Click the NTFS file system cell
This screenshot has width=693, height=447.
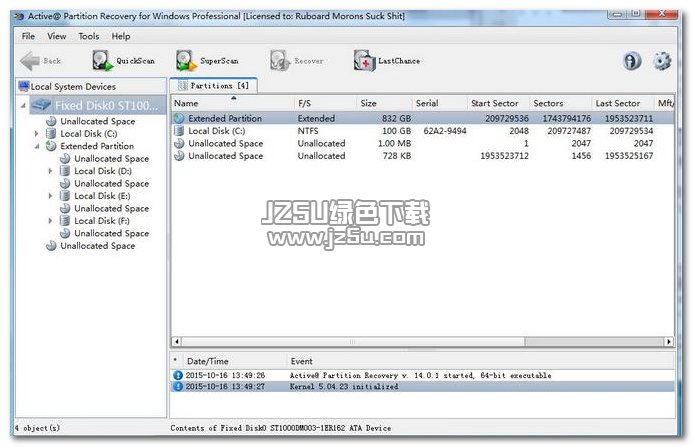[308, 131]
